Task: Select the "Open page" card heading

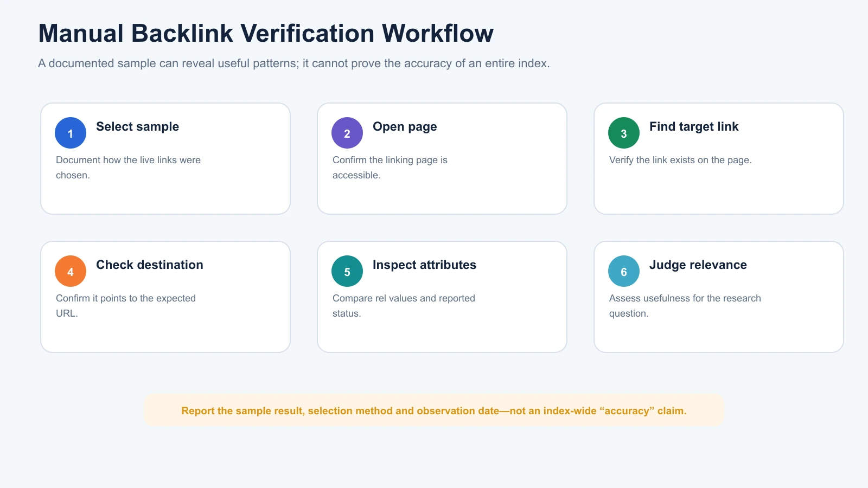Action: (405, 127)
